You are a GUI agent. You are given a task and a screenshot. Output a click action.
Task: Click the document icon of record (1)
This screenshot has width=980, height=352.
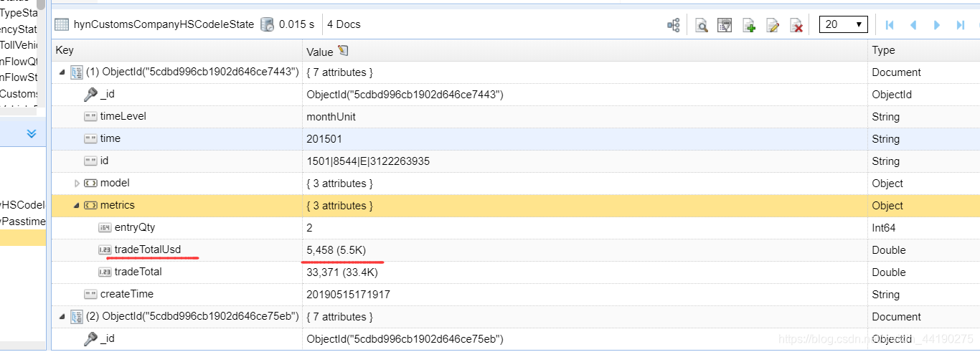(76, 72)
